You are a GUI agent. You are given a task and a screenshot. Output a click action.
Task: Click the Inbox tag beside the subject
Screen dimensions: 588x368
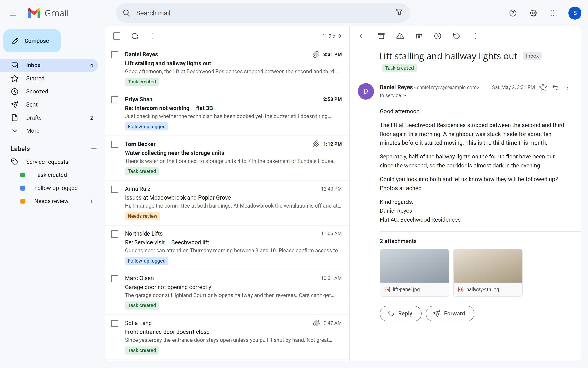(x=532, y=56)
